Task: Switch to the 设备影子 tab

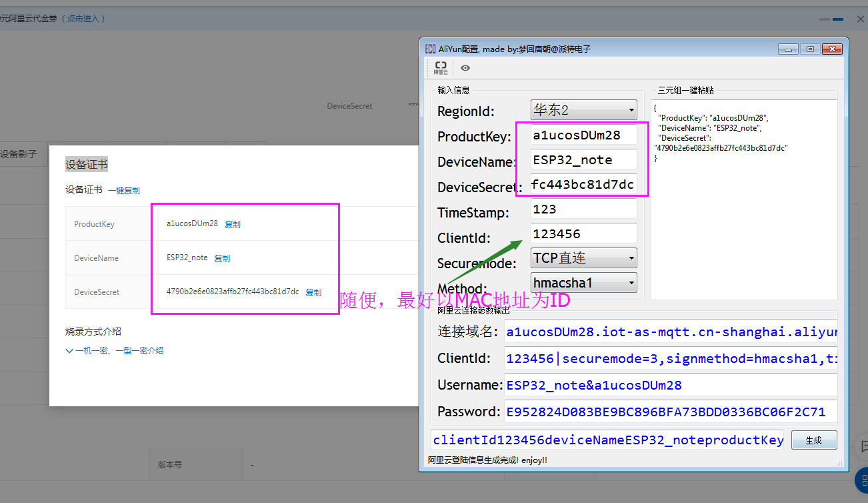Action: tap(19, 154)
